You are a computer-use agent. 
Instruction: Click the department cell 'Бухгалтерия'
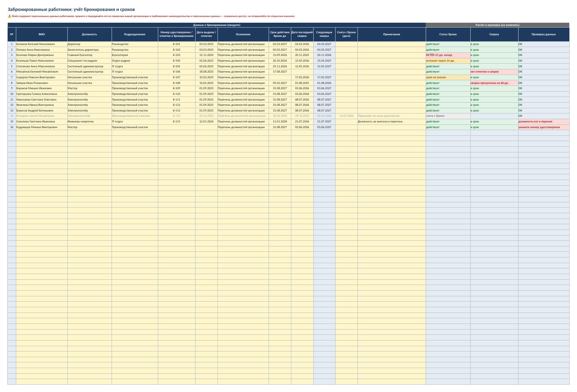(x=135, y=55)
